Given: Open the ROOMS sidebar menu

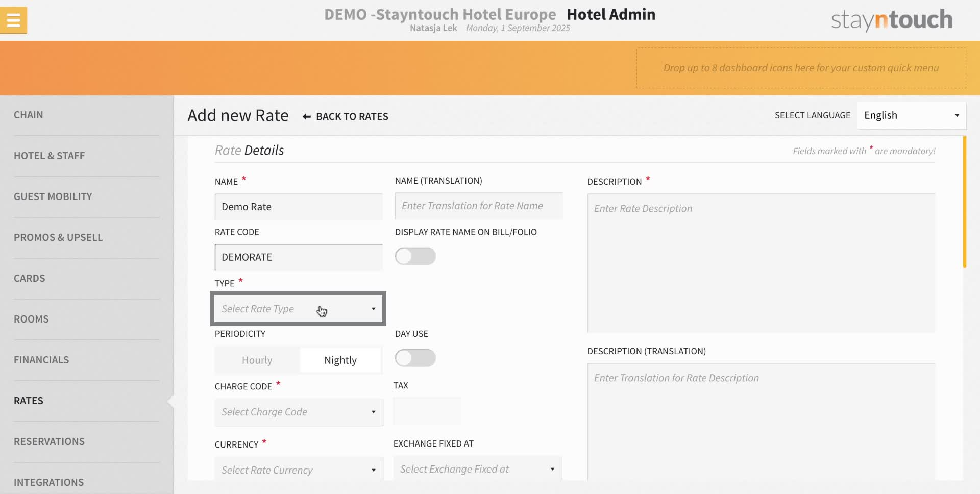Looking at the screenshot, I should (x=31, y=319).
